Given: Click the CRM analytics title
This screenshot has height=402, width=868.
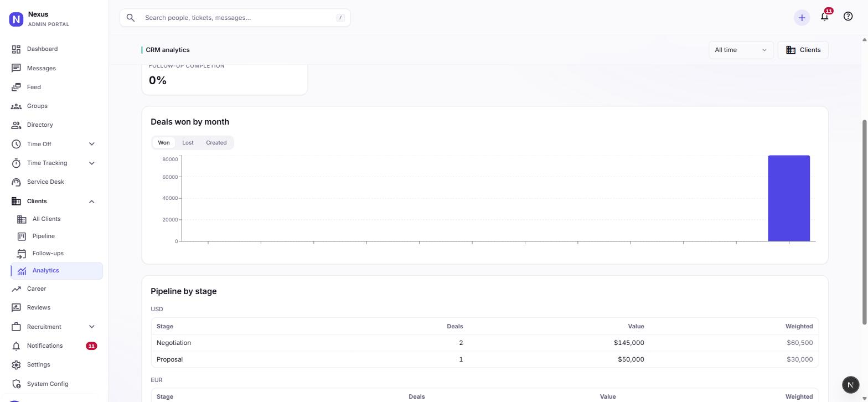Looking at the screenshot, I should (168, 50).
